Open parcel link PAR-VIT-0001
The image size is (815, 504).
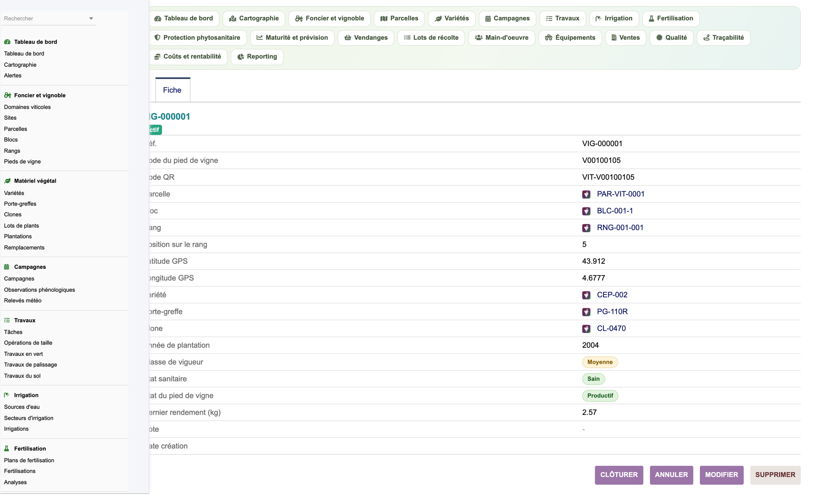click(x=620, y=194)
